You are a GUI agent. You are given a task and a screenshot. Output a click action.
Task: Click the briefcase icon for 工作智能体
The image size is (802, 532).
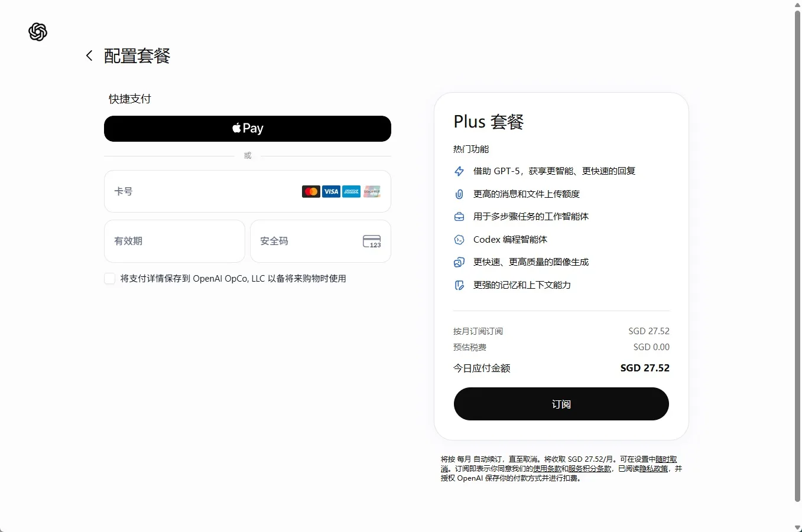click(459, 217)
